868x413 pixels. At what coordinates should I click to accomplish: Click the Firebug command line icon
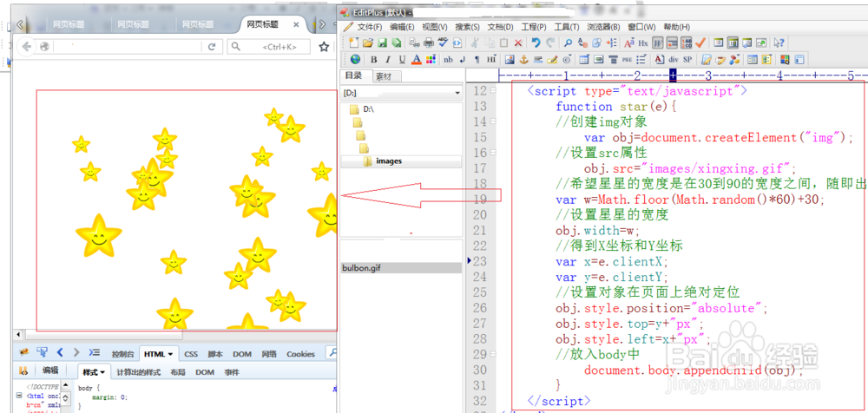pyautogui.click(x=94, y=351)
